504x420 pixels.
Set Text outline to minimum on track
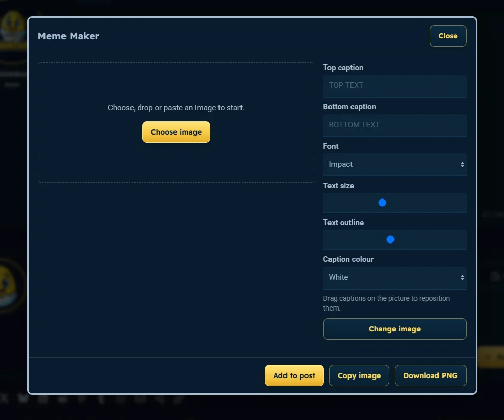[328, 239]
